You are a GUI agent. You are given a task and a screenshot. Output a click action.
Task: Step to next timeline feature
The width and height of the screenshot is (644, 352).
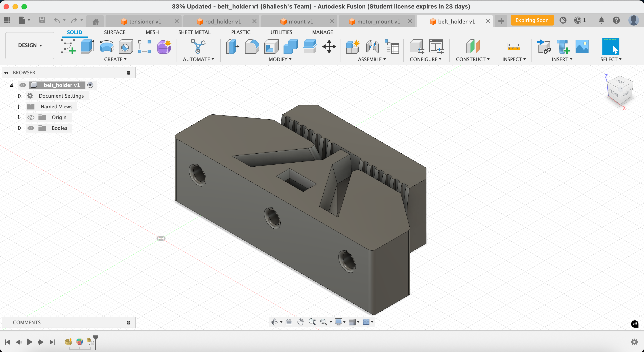pos(40,342)
